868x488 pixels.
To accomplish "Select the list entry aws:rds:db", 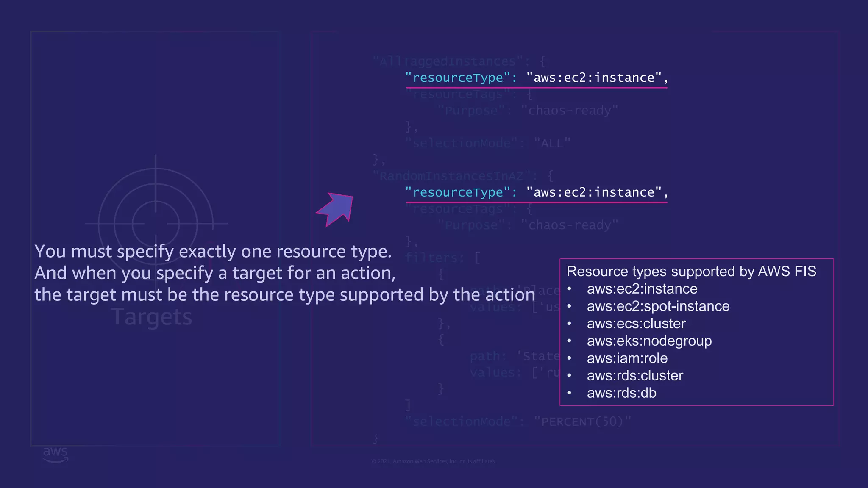I will 621,393.
